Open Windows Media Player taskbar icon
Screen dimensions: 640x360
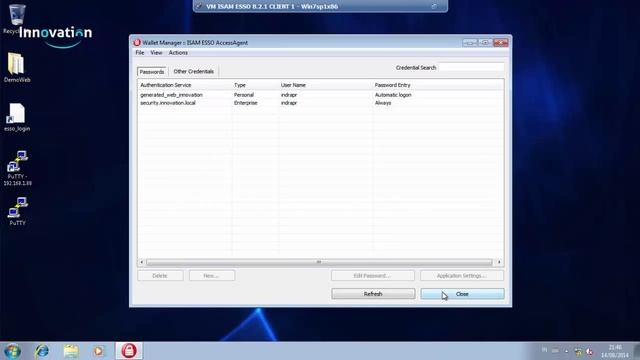coord(99,351)
